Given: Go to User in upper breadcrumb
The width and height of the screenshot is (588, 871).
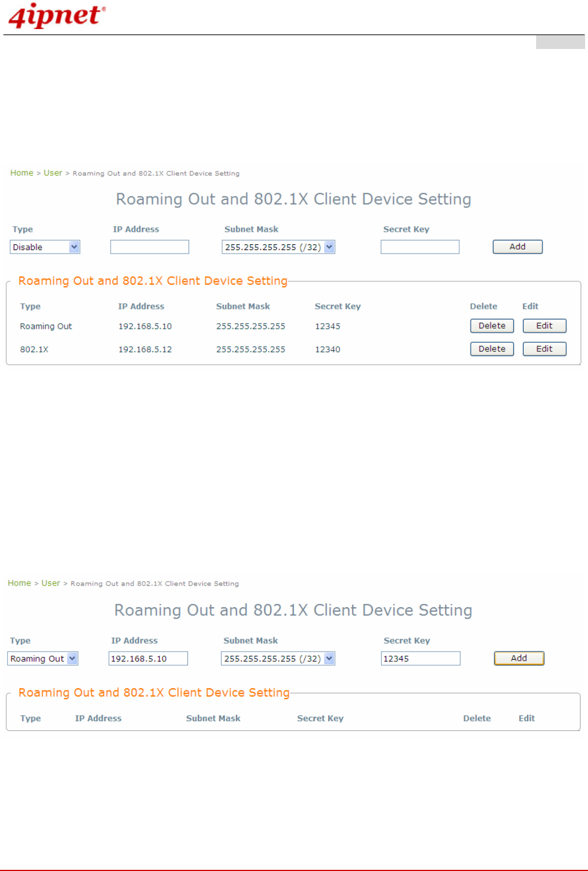Looking at the screenshot, I should (53, 173).
